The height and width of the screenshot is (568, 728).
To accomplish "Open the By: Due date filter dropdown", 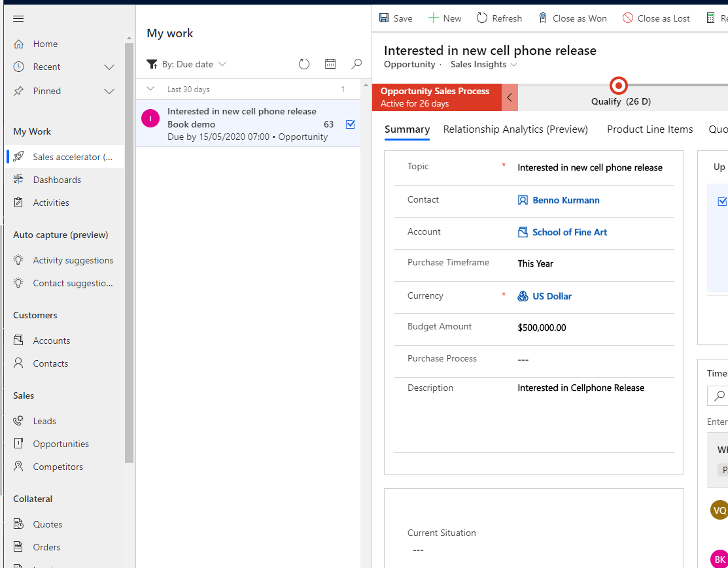I will click(187, 64).
